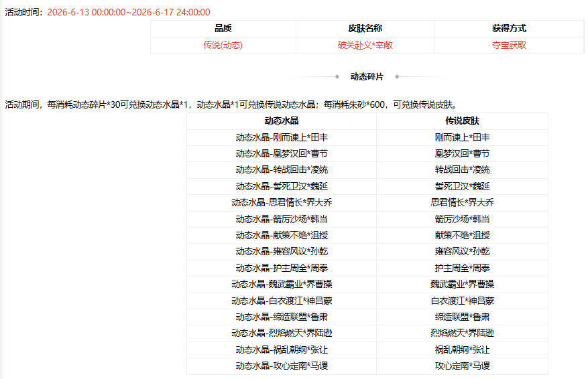Click 动态水晶-魏武霸业*界曹操 cell
588x379 pixels.
point(282,284)
